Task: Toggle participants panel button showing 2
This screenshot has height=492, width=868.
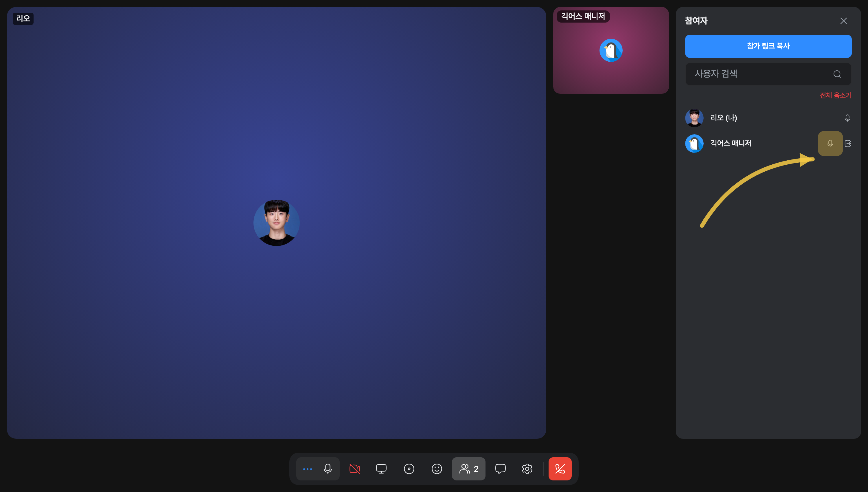Action: point(469,469)
